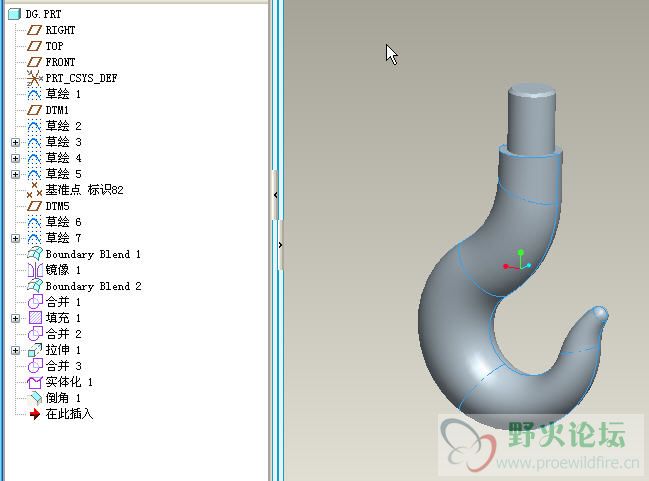Image resolution: width=649 pixels, height=481 pixels.
Task: Expand the 草绘 7 tree node
Action: [15, 238]
